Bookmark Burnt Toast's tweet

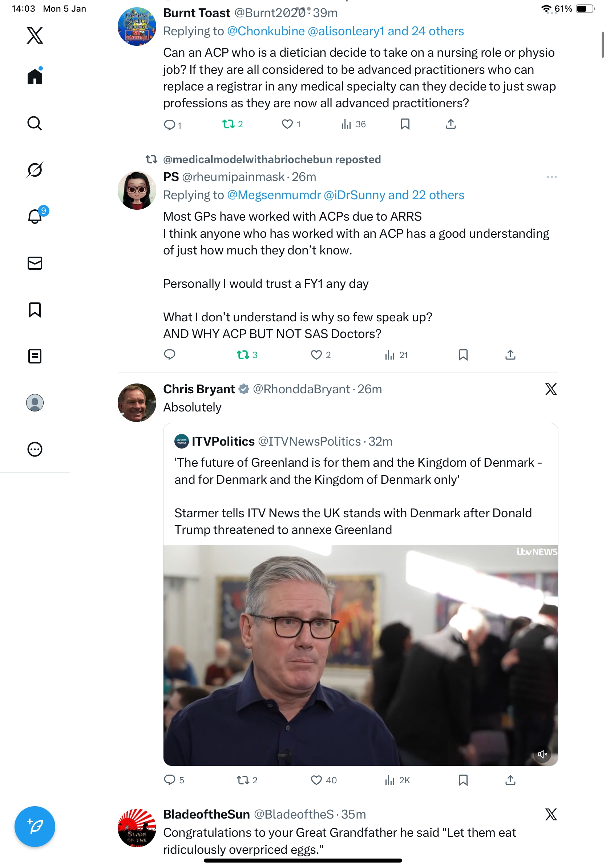405,124
